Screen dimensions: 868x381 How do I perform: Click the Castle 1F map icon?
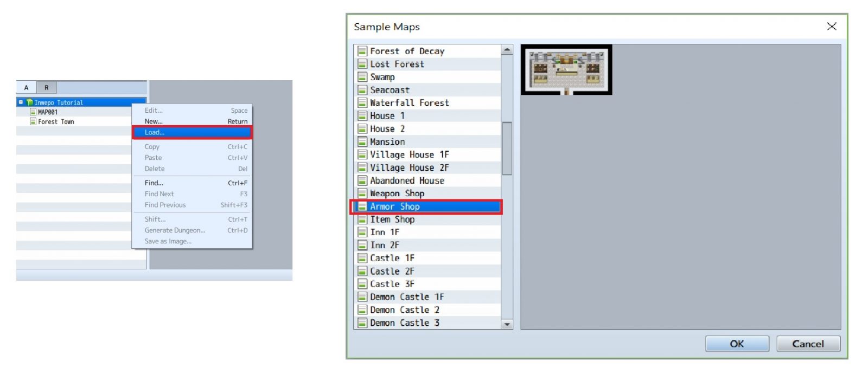[x=362, y=258]
